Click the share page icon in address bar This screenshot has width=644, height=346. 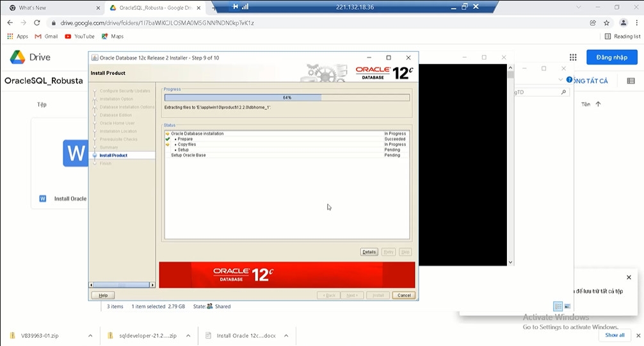pyautogui.click(x=593, y=23)
